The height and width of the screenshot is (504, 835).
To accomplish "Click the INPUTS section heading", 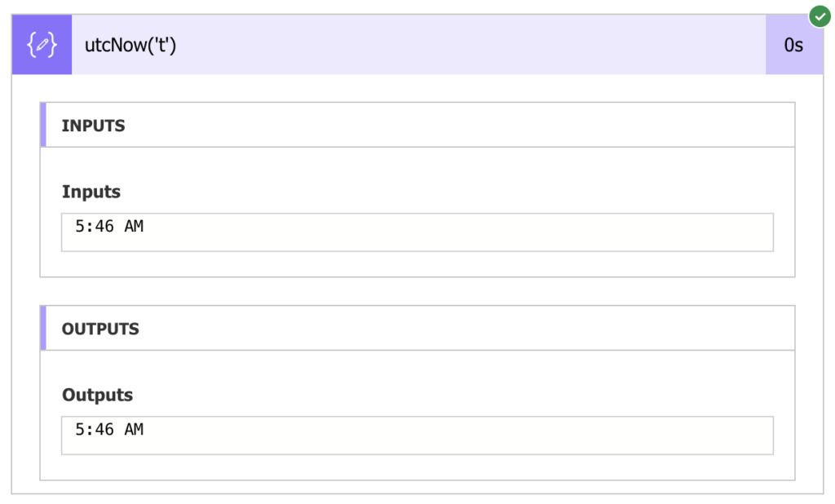I will 93,126.
